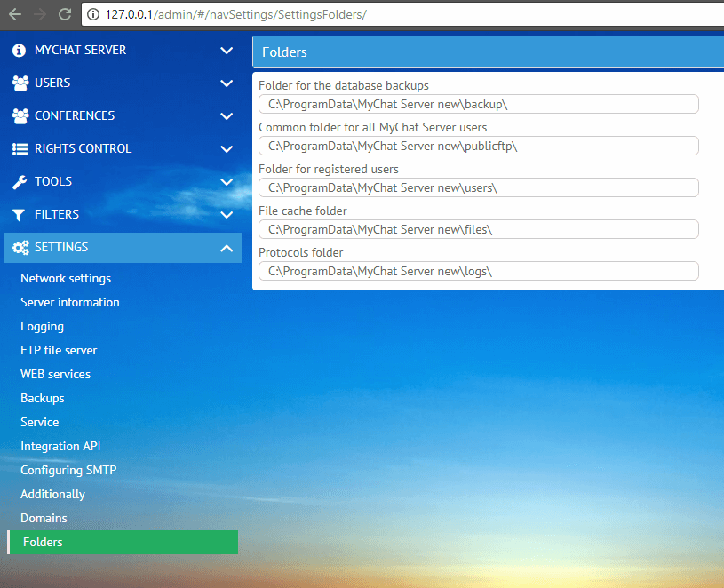
Task: Click the info icon beside MyChat Server
Action: 20,51
